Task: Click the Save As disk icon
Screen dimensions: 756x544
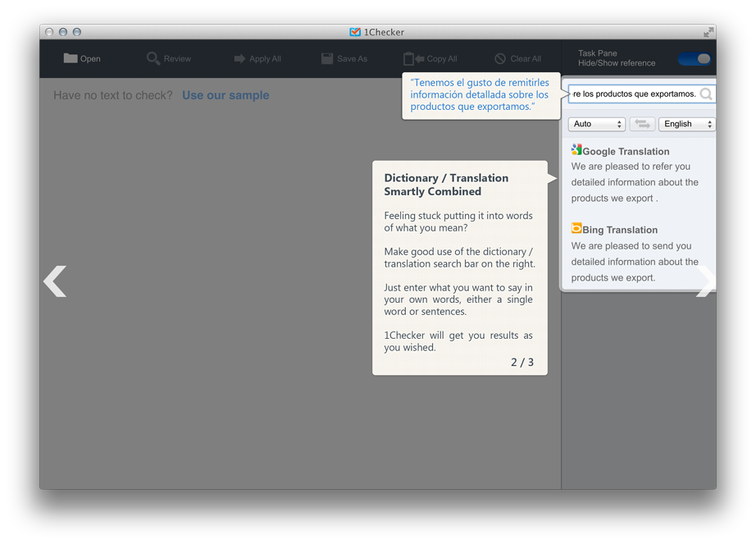Action: (x=327, y=59)
